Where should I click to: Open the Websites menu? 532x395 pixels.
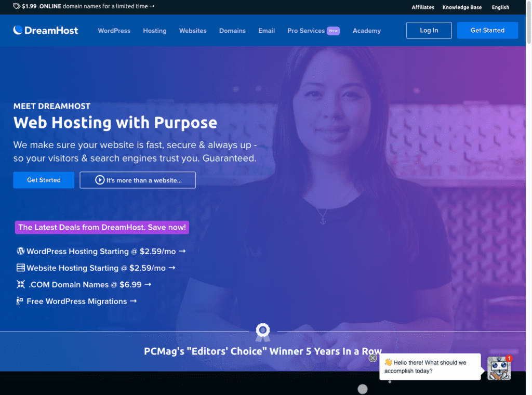pos(193,31)
